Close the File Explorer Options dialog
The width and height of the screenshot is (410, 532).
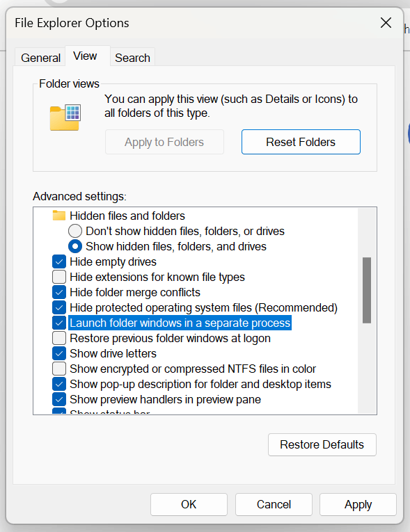pyautogui.click(x=386, y=23)
